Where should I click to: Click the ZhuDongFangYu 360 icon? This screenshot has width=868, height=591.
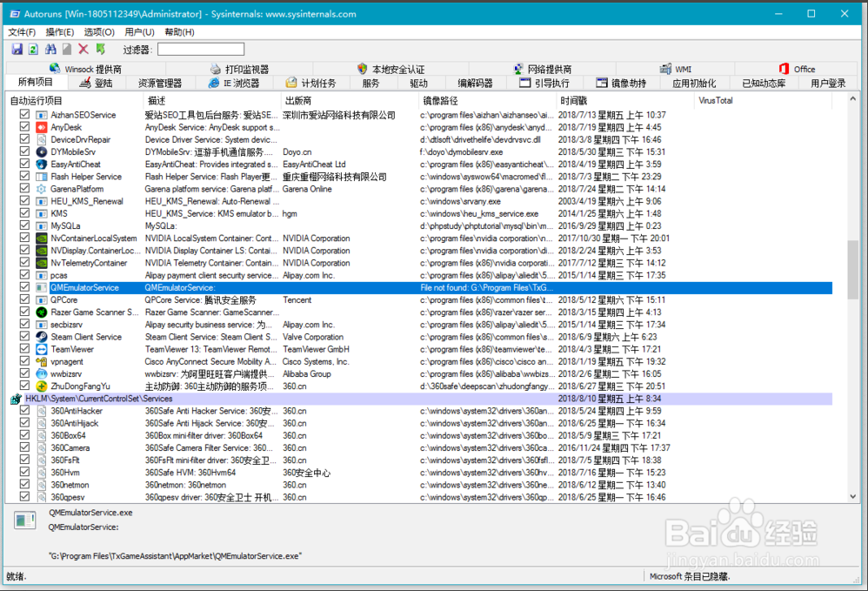point(42,386)
